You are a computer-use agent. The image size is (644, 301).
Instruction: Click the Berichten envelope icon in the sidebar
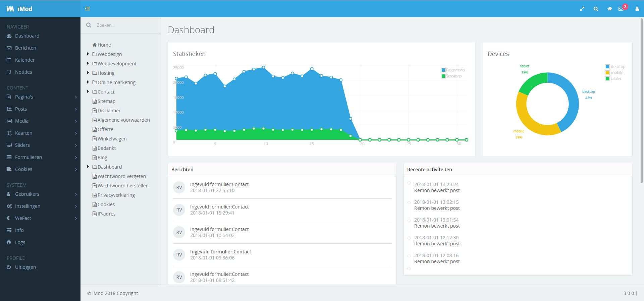tap(9, 48)
